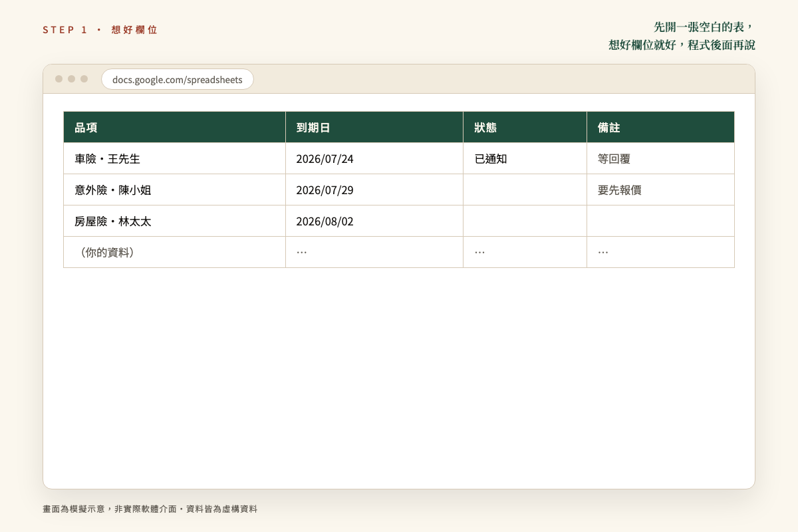Click the first browser window control dot
The width and height of the screenshot is (798, 532).
click(59, 78)
